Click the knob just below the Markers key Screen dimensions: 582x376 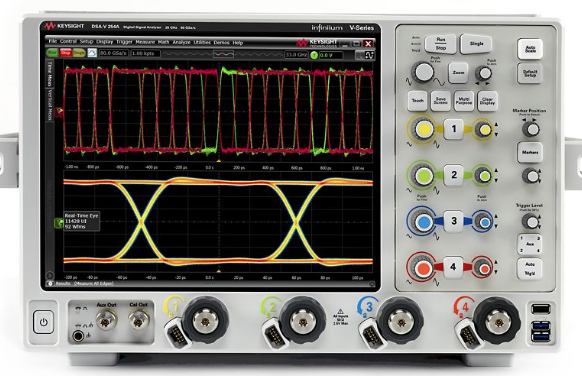coord(531,176)
